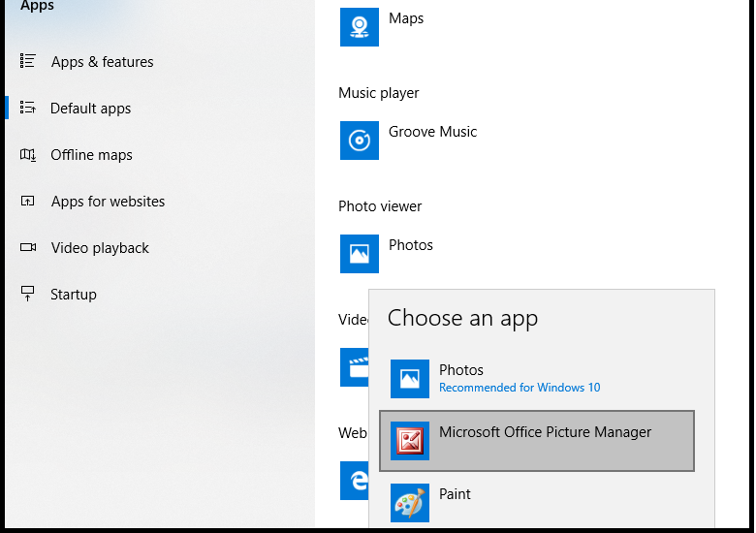The height and width of the screenshot is (533, 756).
Task: Click the Paint palette icon
Action: tap(410, 503)
